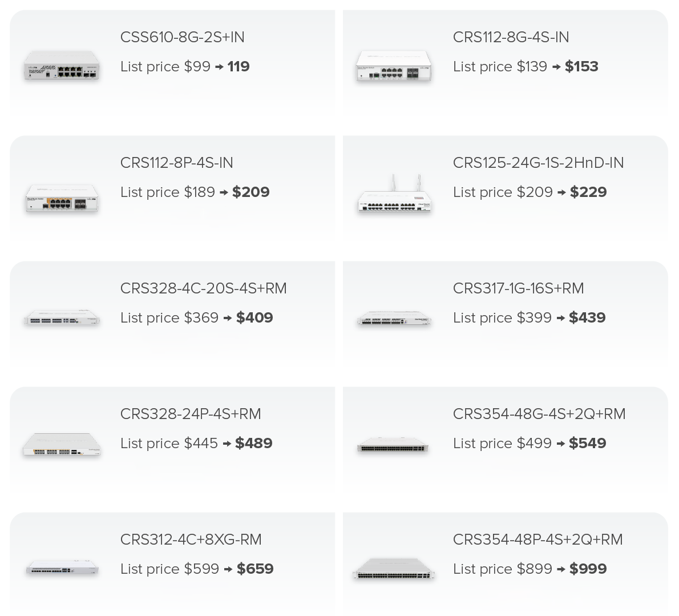Click the CSS610-8G-2S+IN product title

pyautogui.click(x=182, y=37)
